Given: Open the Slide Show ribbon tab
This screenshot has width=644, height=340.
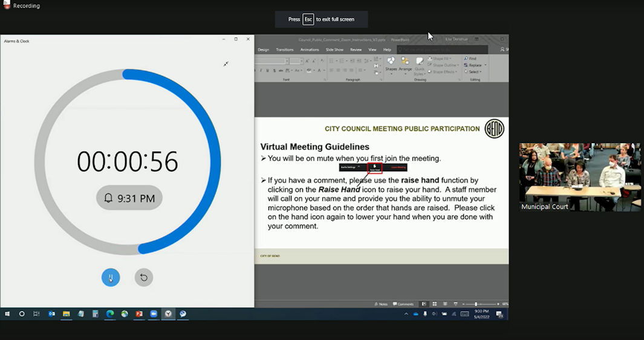Looking at the screenshot, I should pos(334,50).
